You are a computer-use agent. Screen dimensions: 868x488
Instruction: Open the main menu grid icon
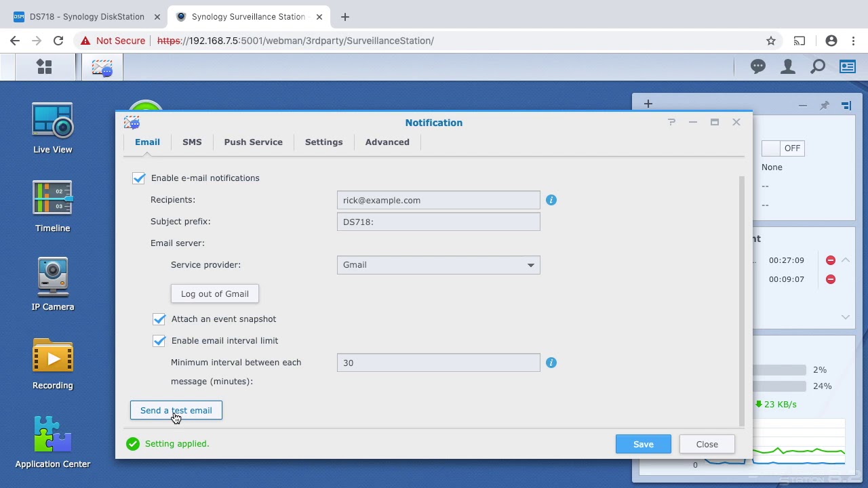point(44,67)
